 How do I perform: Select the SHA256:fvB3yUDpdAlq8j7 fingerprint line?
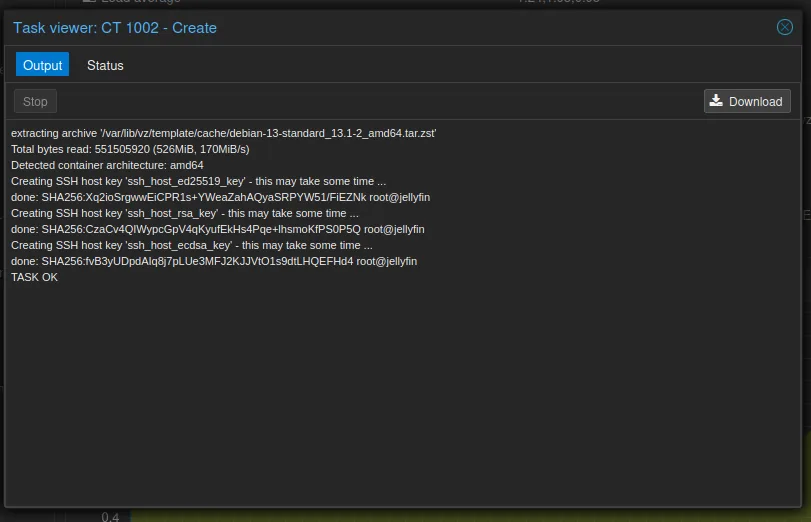[x=214, y=262]
